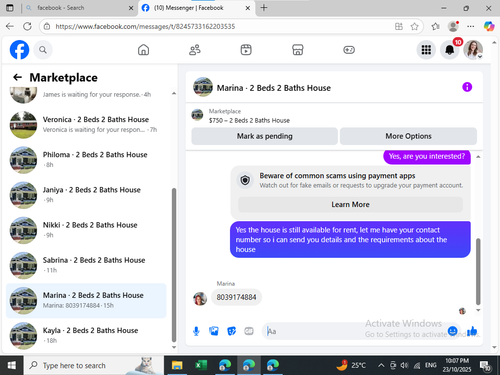Open the Facebook logo home link
This screenshot has width=500, height=375.
coord(19,50)
